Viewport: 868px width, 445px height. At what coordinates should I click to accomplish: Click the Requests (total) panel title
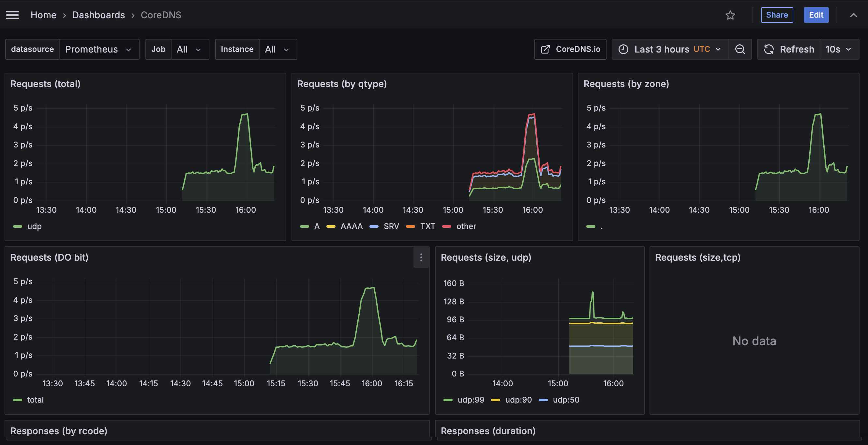46,84
